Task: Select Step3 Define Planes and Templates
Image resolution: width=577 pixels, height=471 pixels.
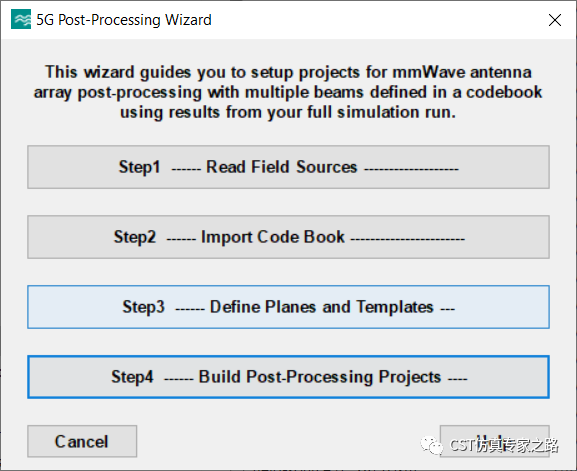Action: [x=288, y=307]
